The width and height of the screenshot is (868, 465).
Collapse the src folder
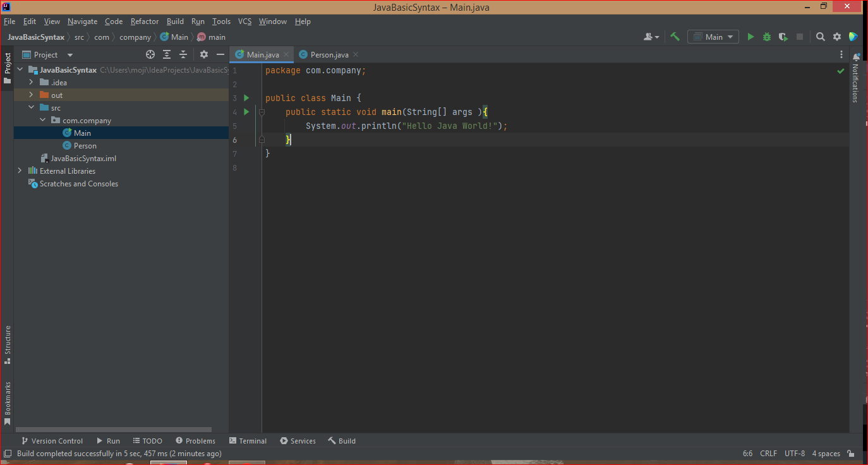[x=31, y=108]
